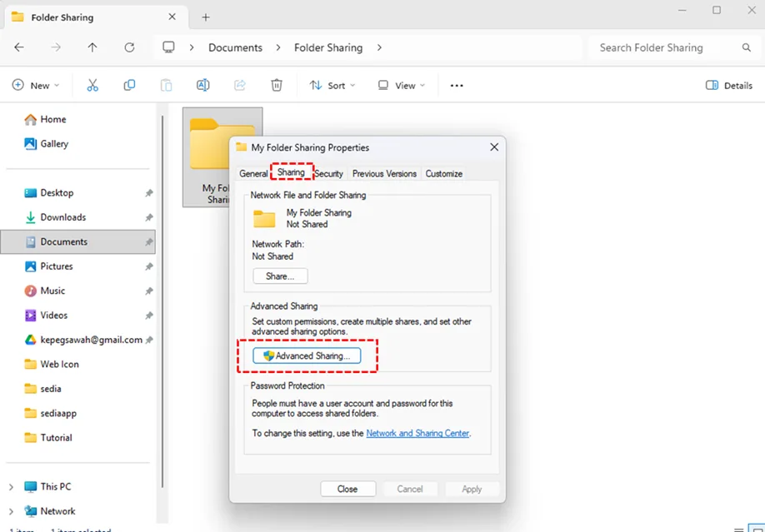Switch to the Security tab

[x=328, y=173]
